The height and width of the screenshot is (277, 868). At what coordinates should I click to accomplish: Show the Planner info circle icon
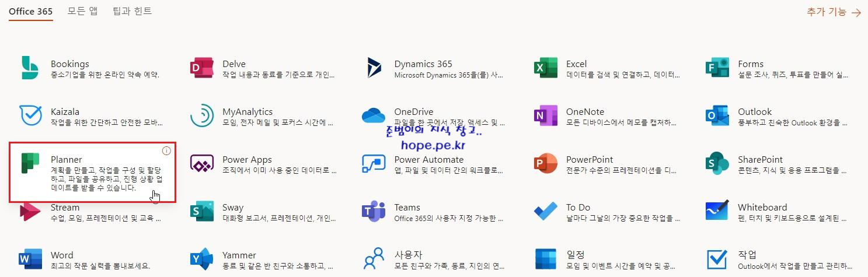(x=166, y=150)
